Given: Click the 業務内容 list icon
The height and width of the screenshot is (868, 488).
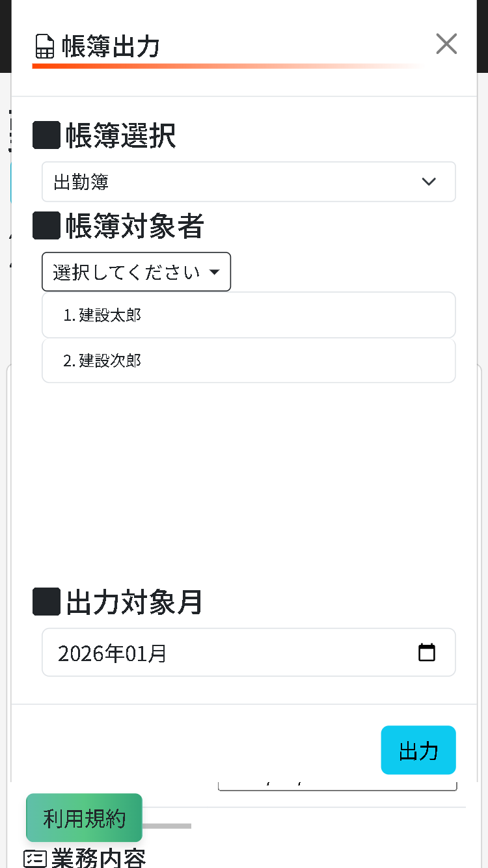Looking at the screenshot, I should point(35,858).
